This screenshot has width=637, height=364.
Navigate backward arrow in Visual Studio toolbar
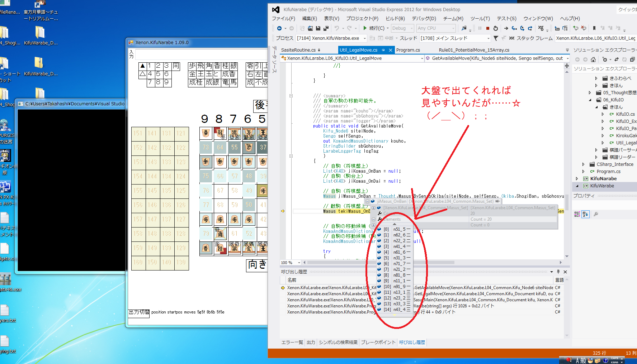279,28
